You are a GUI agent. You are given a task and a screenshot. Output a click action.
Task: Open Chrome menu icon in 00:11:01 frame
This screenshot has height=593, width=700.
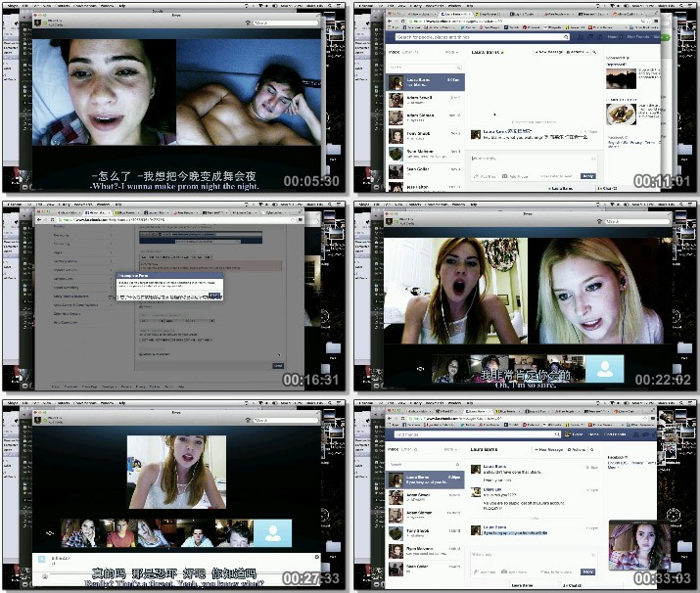[x=656, y=21]
